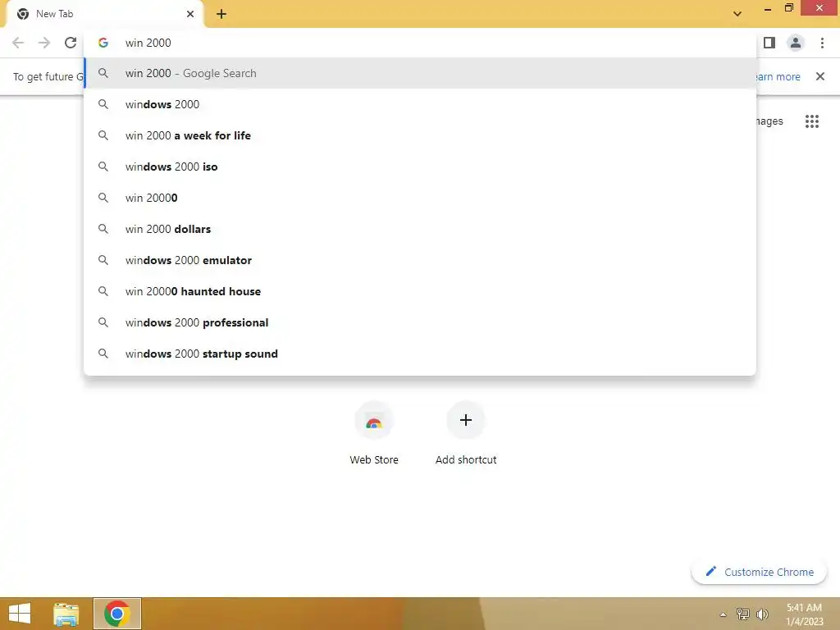Click the Chrome taskbar icon
Viewport: 840px width, 630px height.
pos(117,614)
